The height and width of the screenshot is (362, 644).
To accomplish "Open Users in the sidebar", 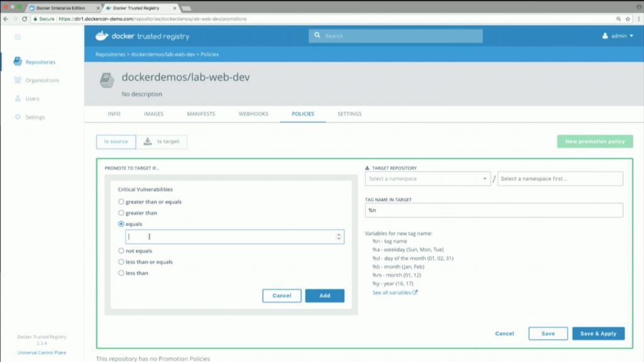I will tap(33, 99).
